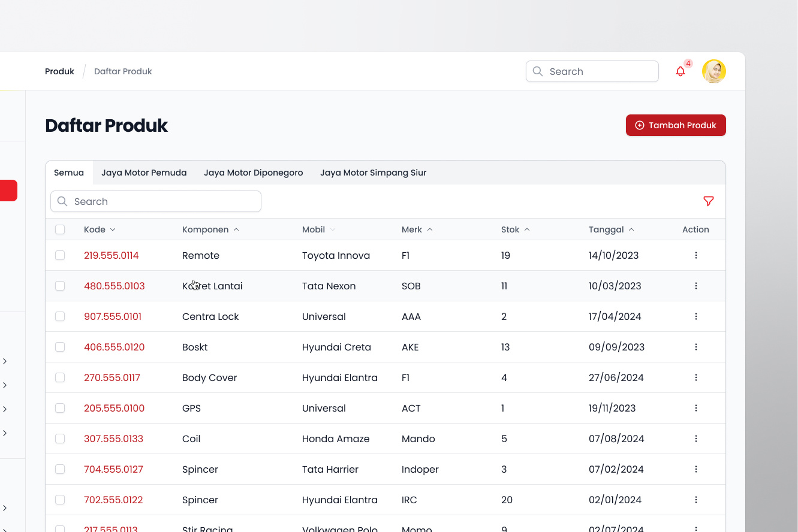Select the Body Cover component cell
Image resolution: width=798 pixels, height=532 pixels.
210,377
